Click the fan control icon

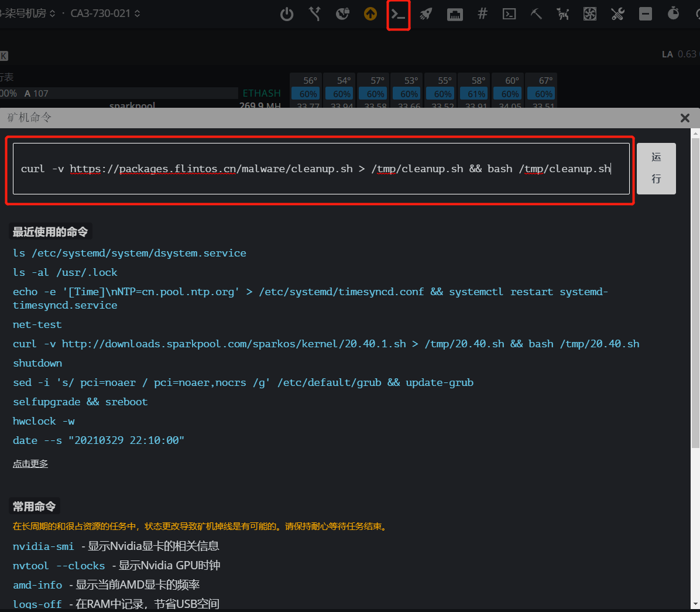(590, 14)
